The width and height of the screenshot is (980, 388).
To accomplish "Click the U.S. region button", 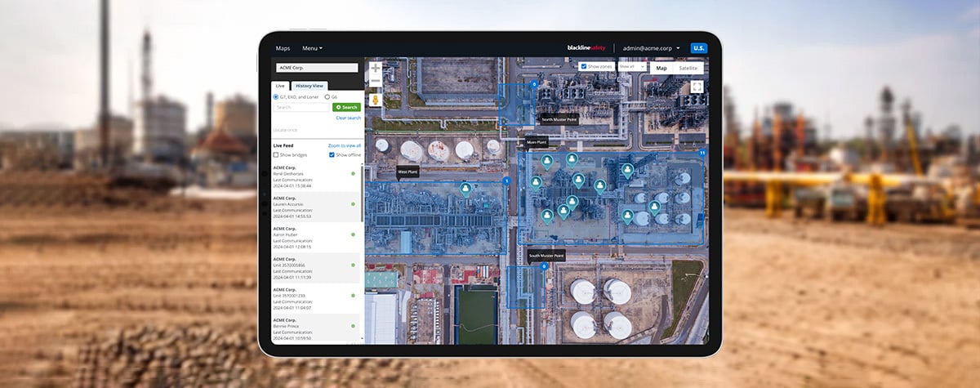I will [698, 48].
